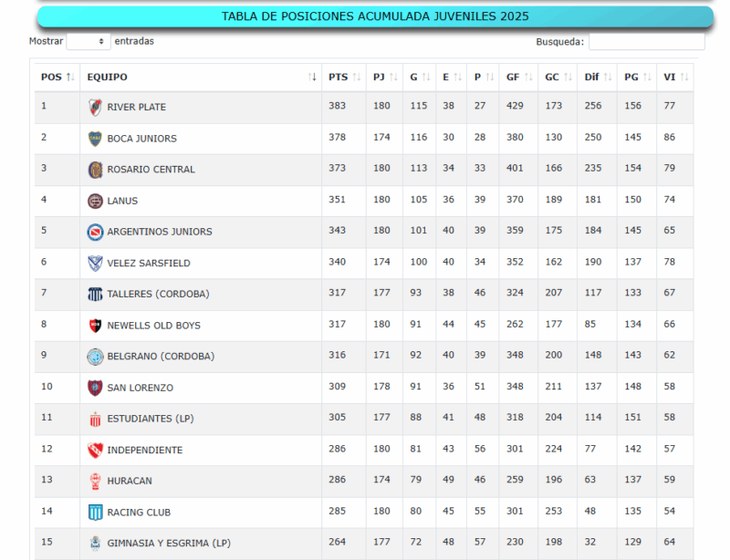Click the Busqueda search input field
The height and width of the screenshot is (560, 730).
pos(646,42)
